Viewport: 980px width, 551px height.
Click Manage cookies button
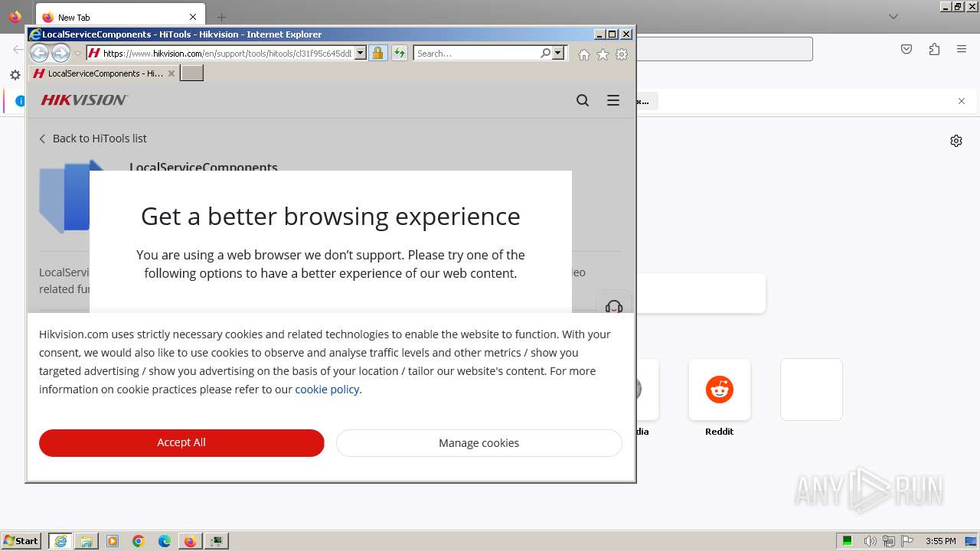pos(479,443)
